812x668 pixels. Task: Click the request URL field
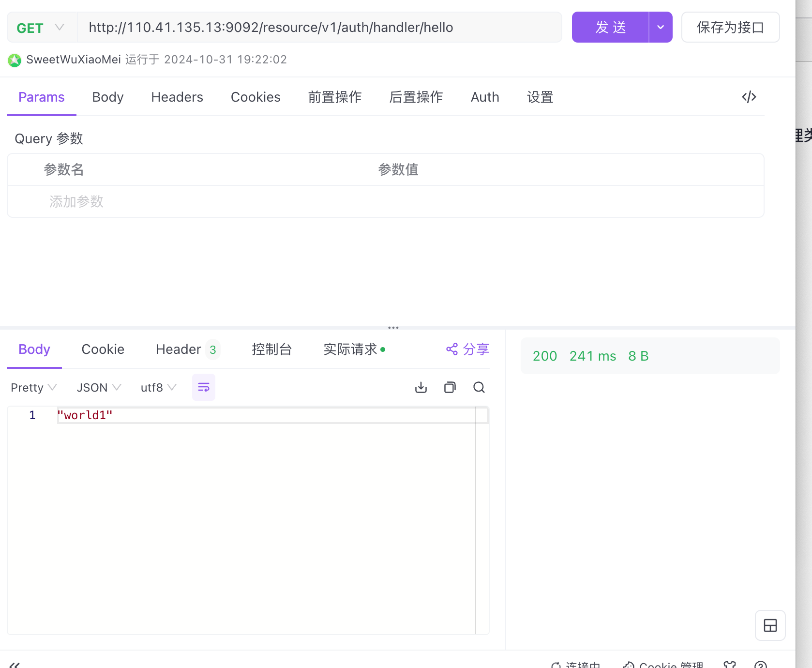pos(319,27)
